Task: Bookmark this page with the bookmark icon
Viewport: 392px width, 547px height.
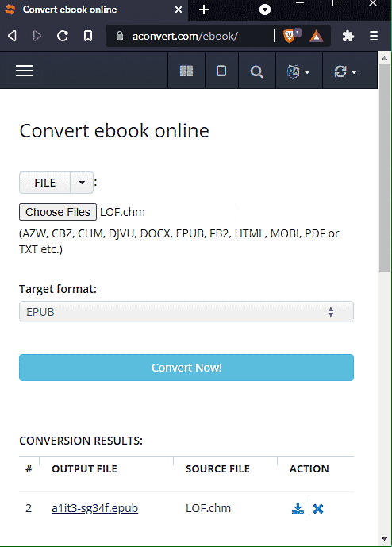Action: (88, 36)
